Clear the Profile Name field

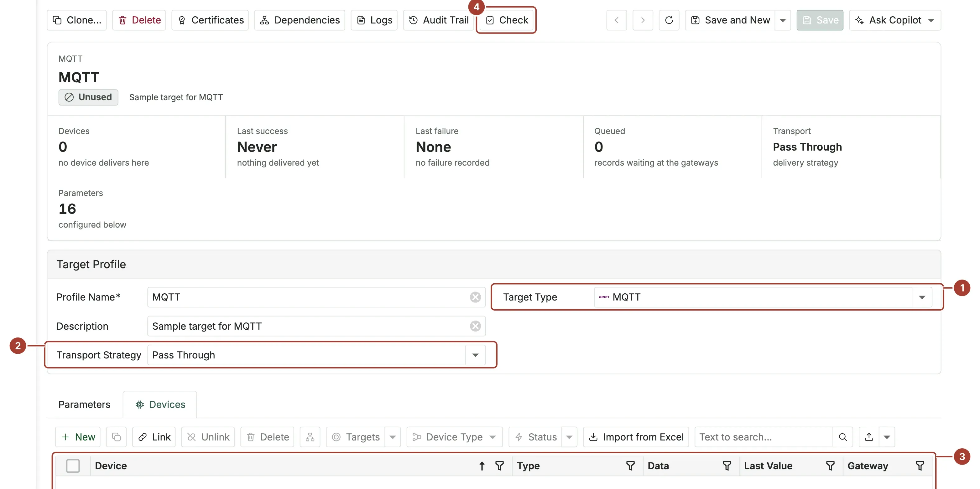(x=475, y=297)
